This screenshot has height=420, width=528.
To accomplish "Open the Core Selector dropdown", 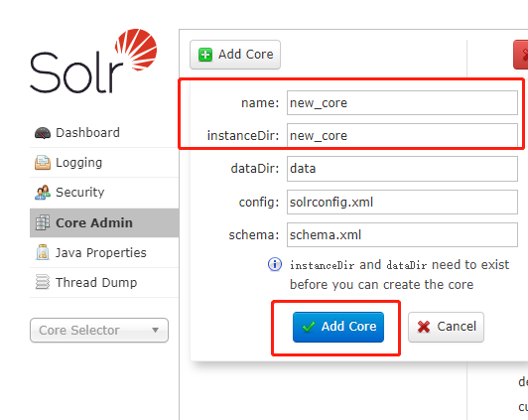I will [x=99, y=330].
